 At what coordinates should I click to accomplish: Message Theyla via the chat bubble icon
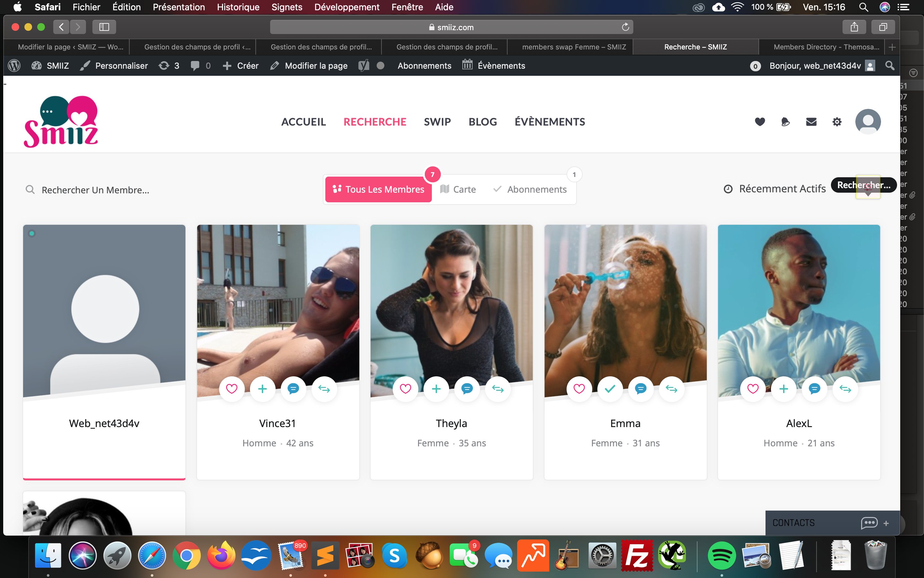pos(467,389)
